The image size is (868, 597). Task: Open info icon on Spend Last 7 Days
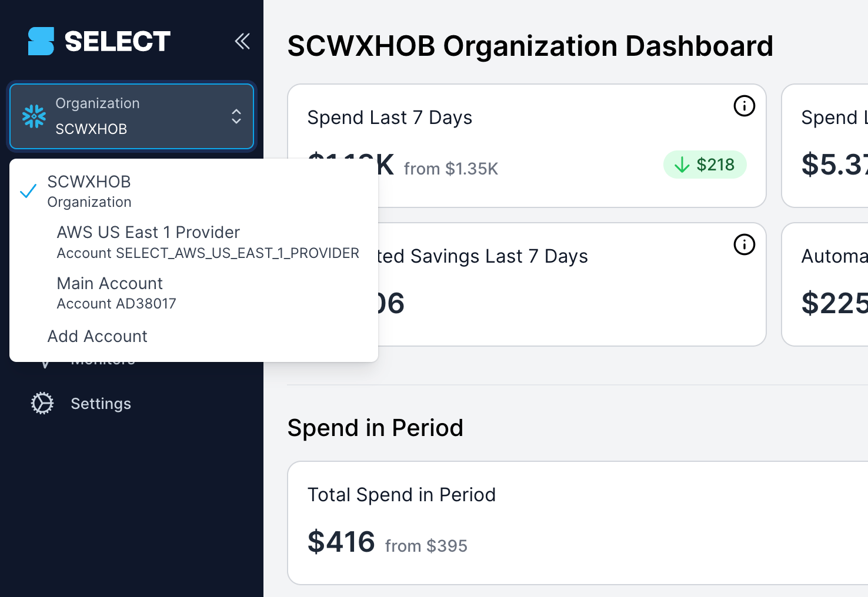point(745,106)
